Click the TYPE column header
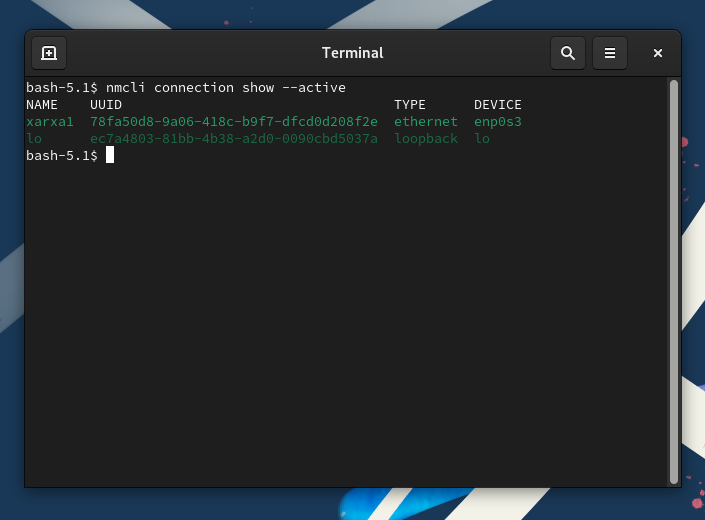705x520 pixels. click(x=410, y=105)
